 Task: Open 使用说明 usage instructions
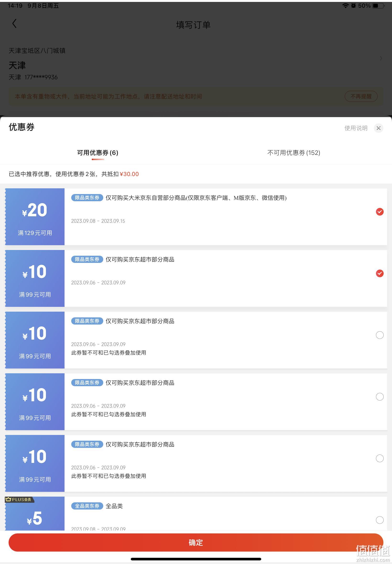pos(356,128)
